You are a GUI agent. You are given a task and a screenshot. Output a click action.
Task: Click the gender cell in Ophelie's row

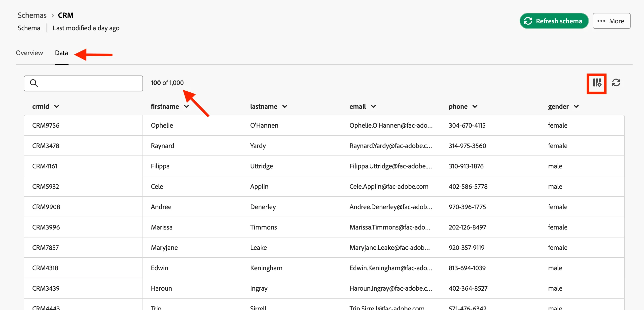(x=558, y=125)
